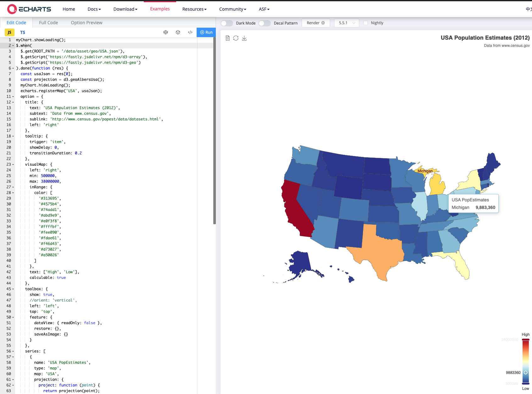Collapse feature fold at line 50
Viewport: 532px width, 394px height.
(13, 317)
